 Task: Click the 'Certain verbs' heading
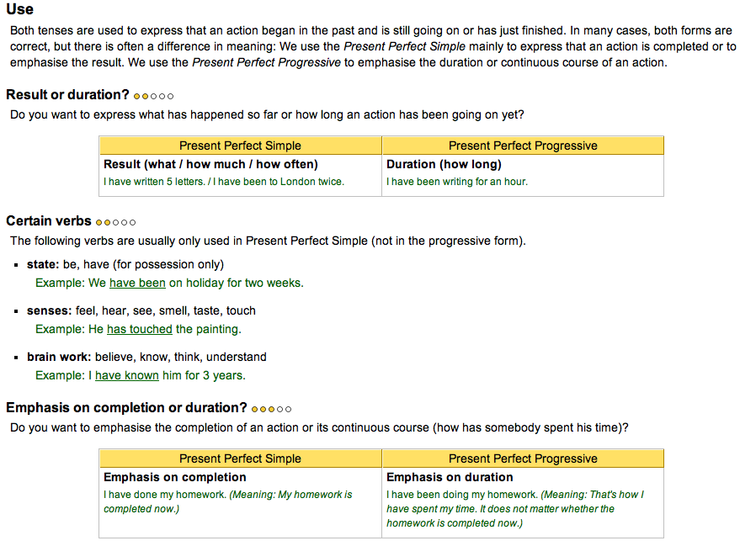tap(49, 220)
